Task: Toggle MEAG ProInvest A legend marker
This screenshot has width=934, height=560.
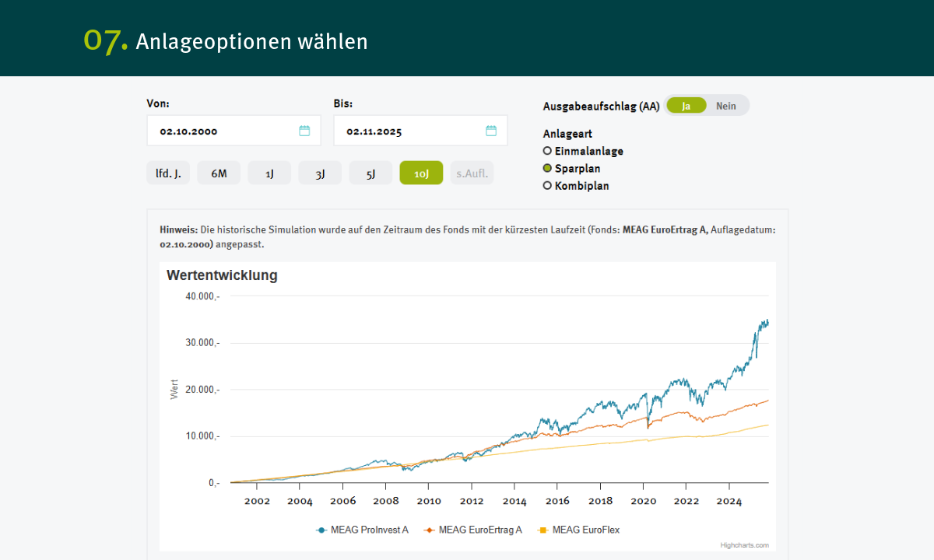Action: pos(321,530)
